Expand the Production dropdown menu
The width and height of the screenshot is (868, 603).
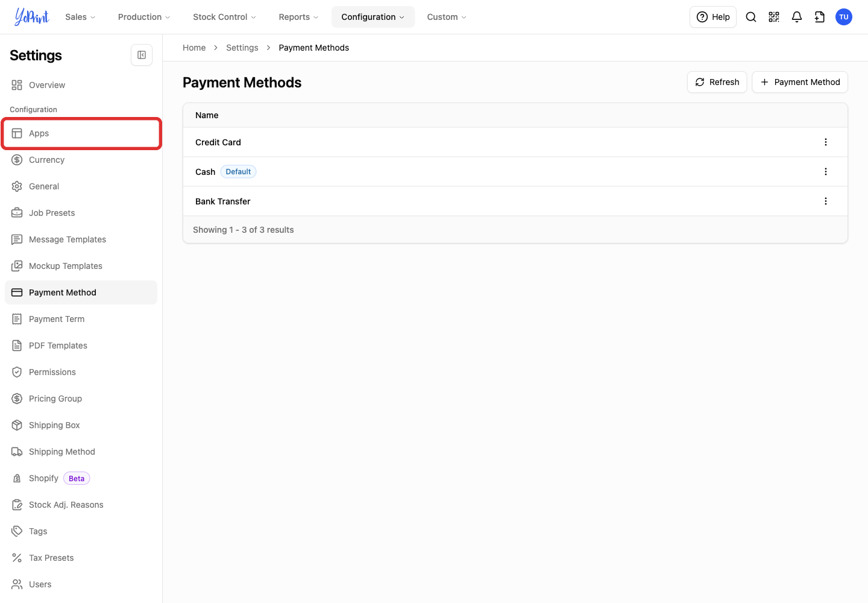tap(144, 17)
